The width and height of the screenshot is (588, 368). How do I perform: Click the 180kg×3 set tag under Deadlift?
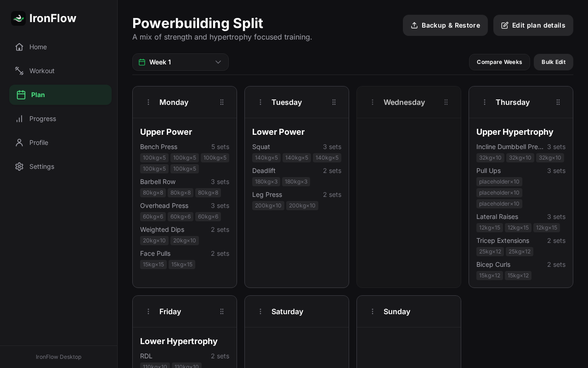pos(266,182)
